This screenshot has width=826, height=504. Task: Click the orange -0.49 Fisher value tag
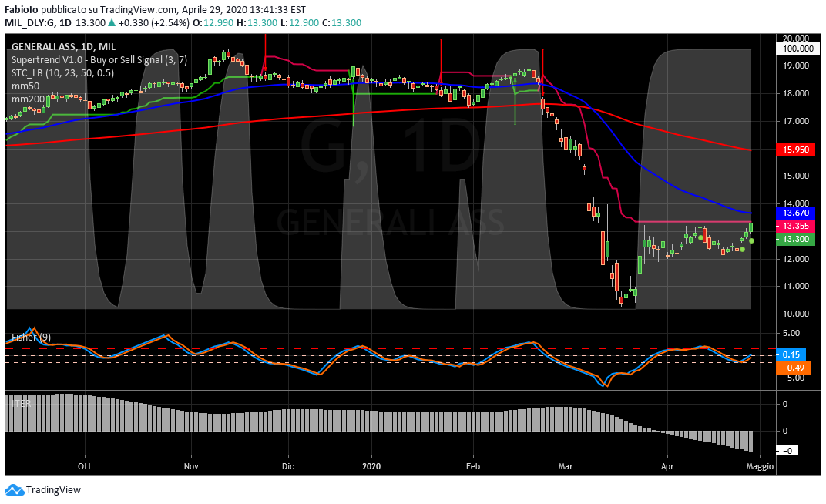coord(791,368)
